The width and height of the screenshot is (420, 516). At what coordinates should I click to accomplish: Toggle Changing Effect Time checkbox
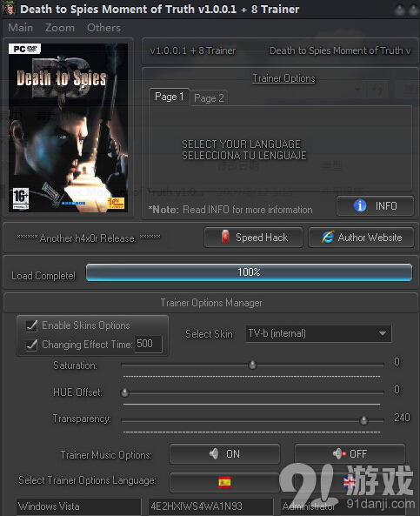pyautogui.click(x=31, y=345)
